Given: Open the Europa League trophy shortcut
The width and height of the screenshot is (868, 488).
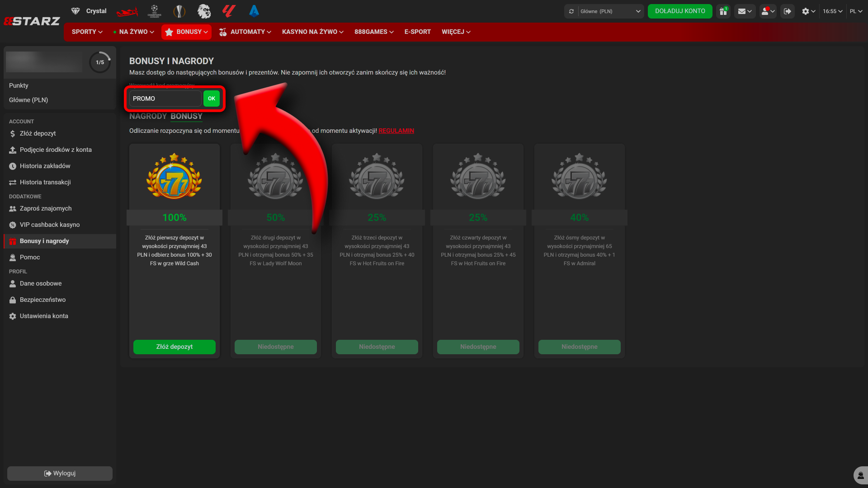Looking at the screenshot, I should pos(179,11).
